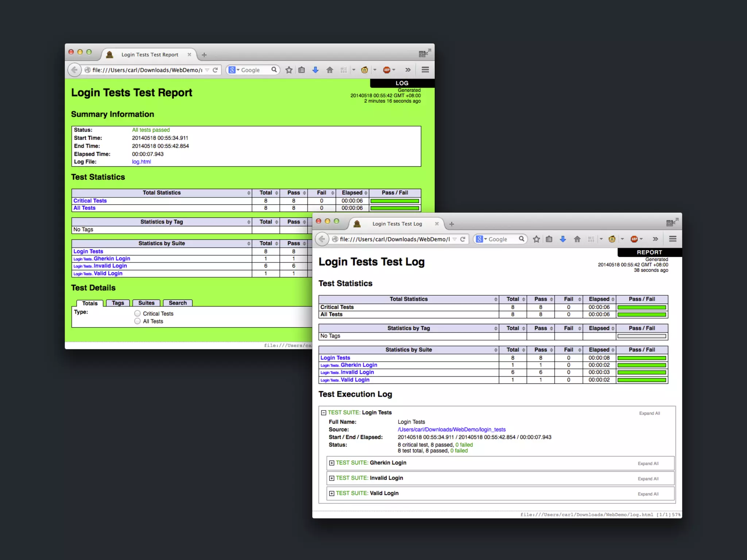Click the home icon in Report window toolbar
Image resolution: width=747 pixels, height=560 pixels.
tap(330, 70)
